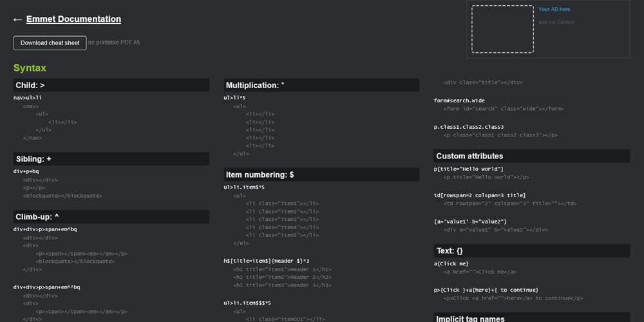Click the back arrow before Emmet Documentation
The image size is (644, 322).
pos(17,19)
